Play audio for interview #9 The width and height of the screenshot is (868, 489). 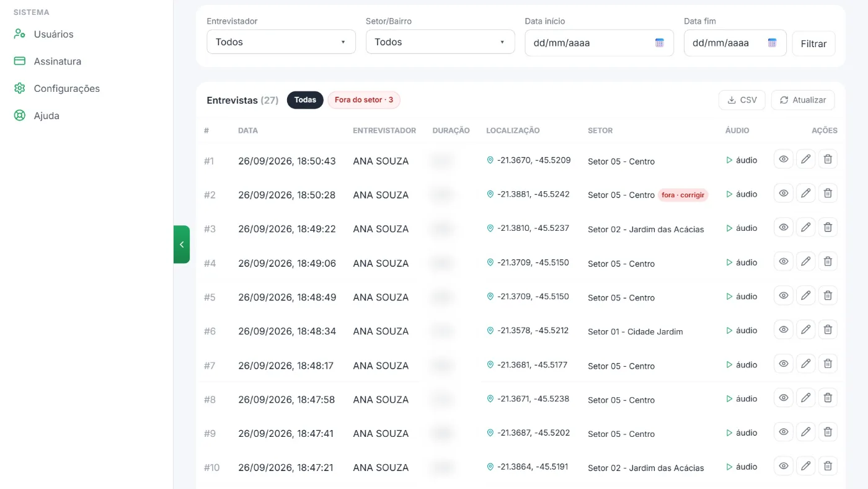[742, 433]
